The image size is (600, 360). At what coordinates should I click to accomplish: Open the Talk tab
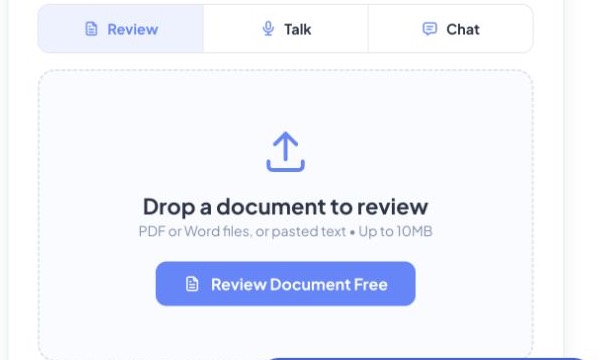(286, 29)
